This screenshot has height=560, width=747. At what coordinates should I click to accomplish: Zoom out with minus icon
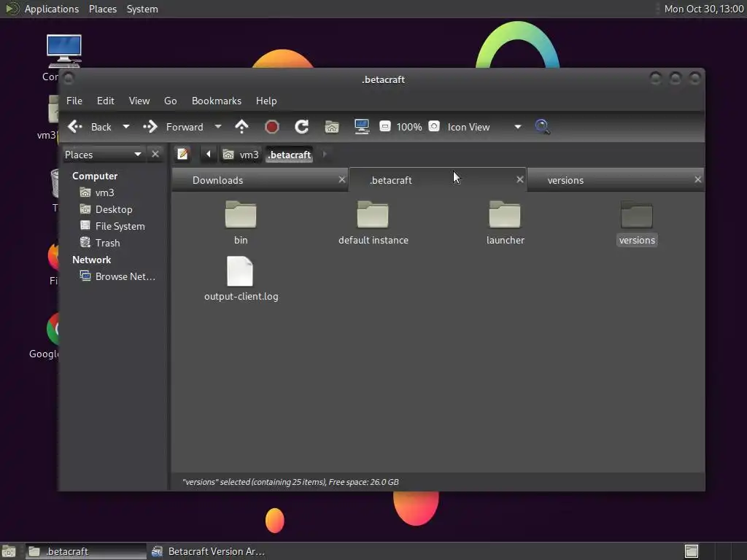pos(385,126)
